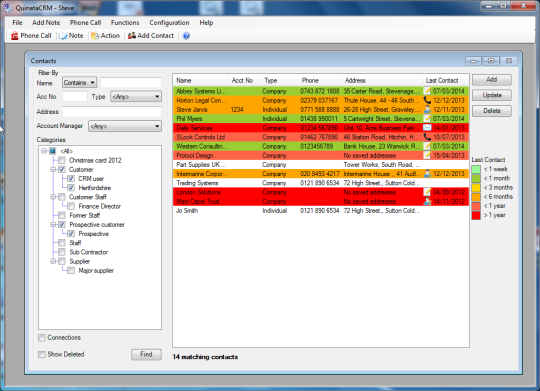540x391 pixels.
Task: Collapse the Prospective customer tree node
Action: (53, 224)
